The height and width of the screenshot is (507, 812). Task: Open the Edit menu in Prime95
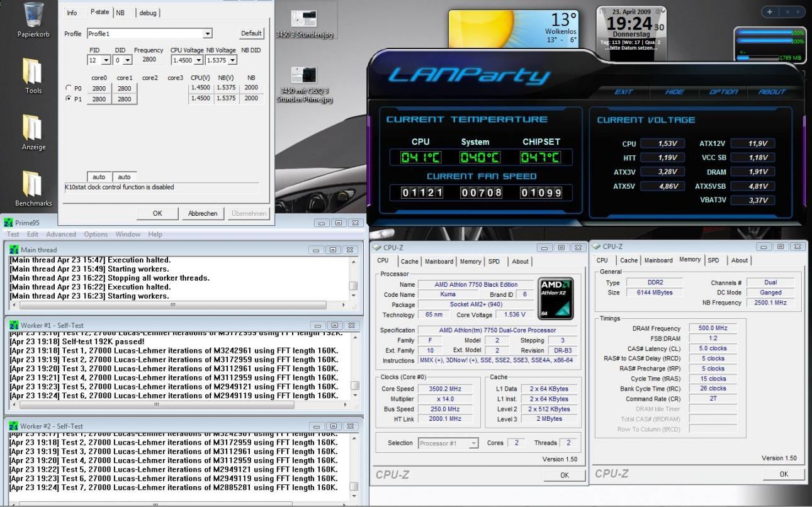point(33,235)
